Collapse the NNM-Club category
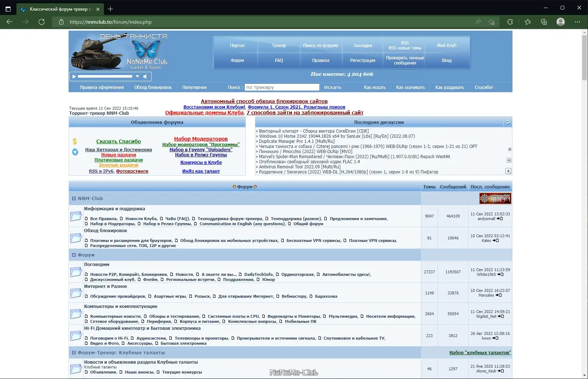588x379 pixels. pyautogui.click(x=74, y=199)
